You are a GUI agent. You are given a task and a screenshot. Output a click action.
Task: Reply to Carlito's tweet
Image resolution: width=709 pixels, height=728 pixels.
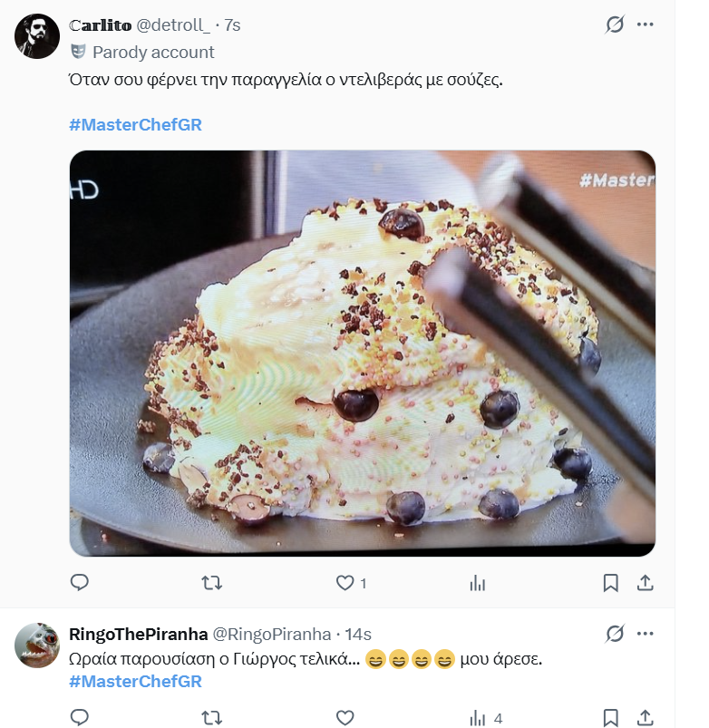(x=80, y=582)
